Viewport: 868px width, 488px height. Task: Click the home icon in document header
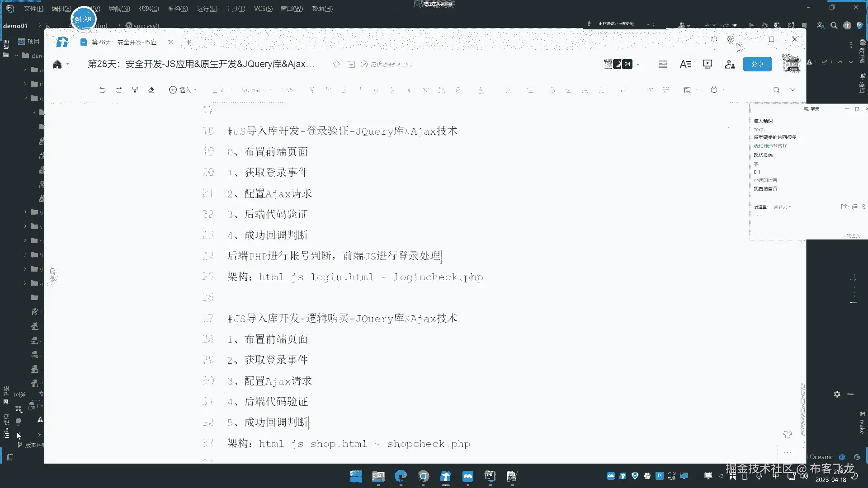(57, 64)
